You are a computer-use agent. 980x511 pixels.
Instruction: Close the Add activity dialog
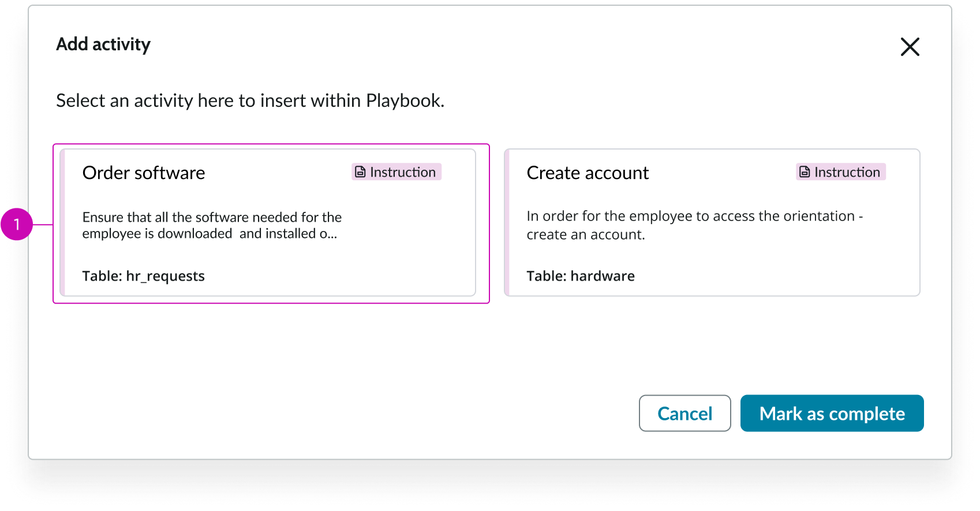coord(910,47)
